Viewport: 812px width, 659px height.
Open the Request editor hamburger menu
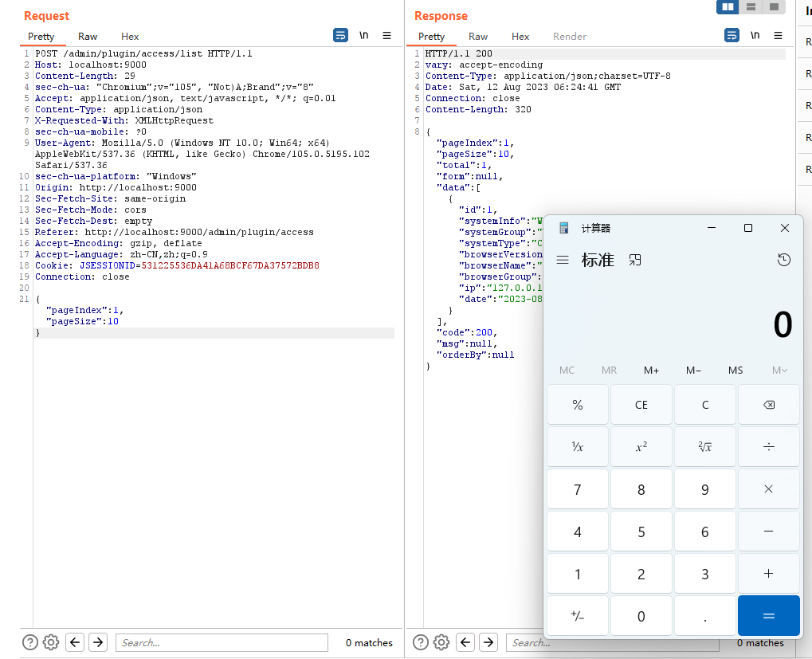point(387,35)
